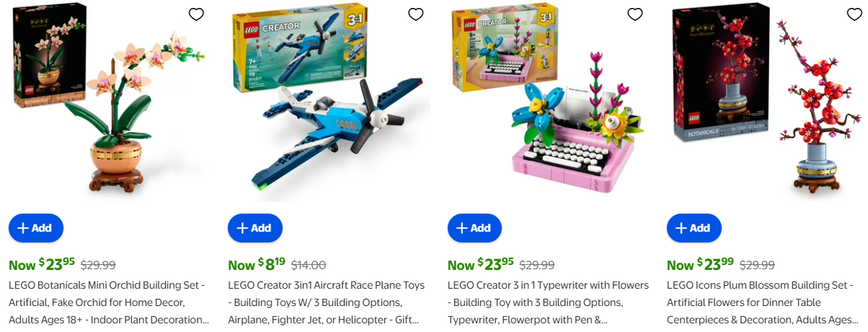
Task: Open LEGO Creator Typewriter with Flowers link
Action: point(548,302)
